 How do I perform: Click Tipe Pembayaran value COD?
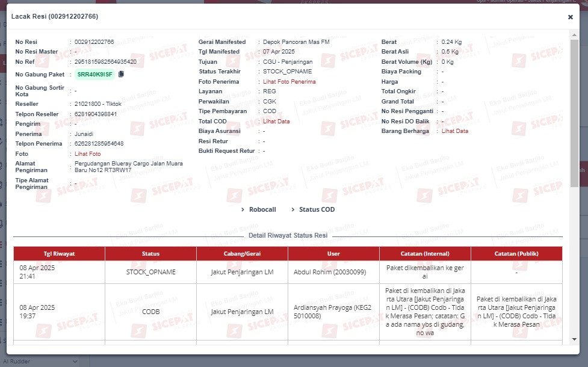[269, 111]
